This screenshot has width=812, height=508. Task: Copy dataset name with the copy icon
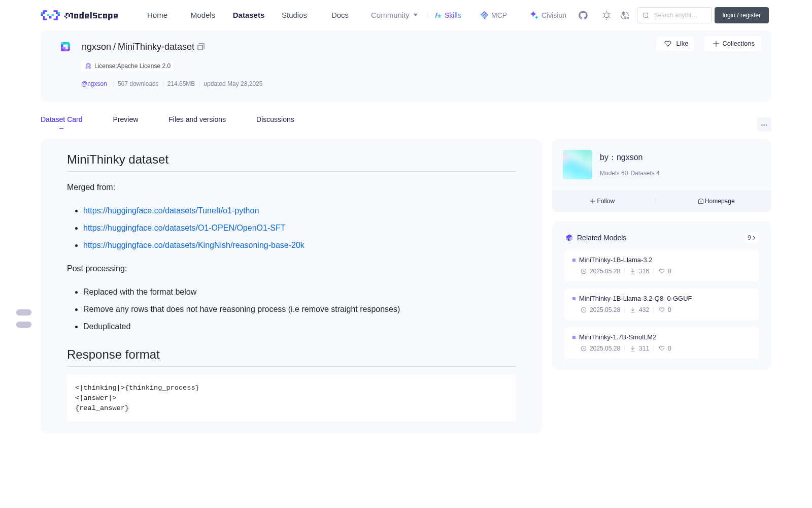(201, 47)
